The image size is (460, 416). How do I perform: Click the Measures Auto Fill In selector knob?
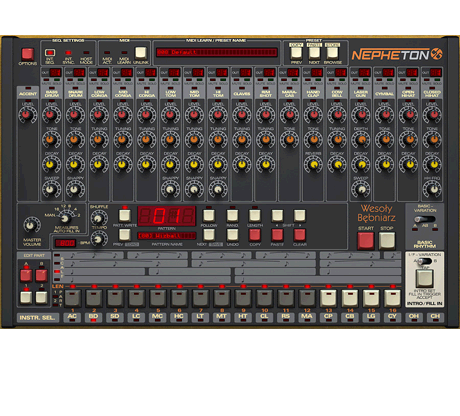click(65, 218)
